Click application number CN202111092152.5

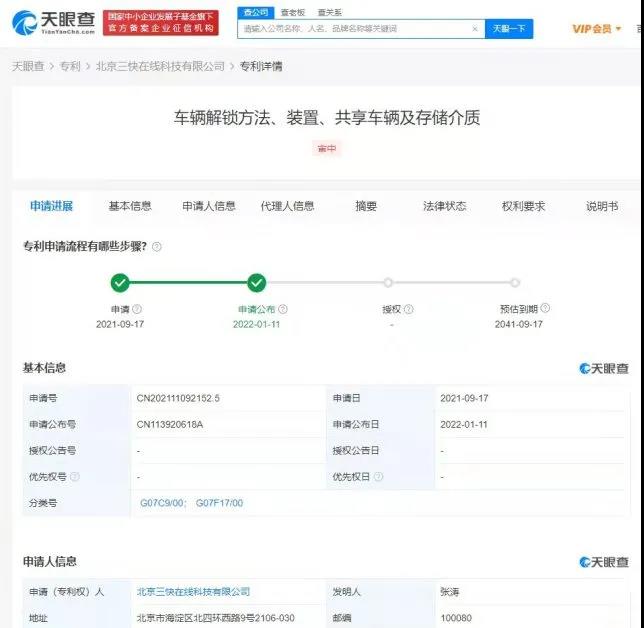click(x=178, y=398)
